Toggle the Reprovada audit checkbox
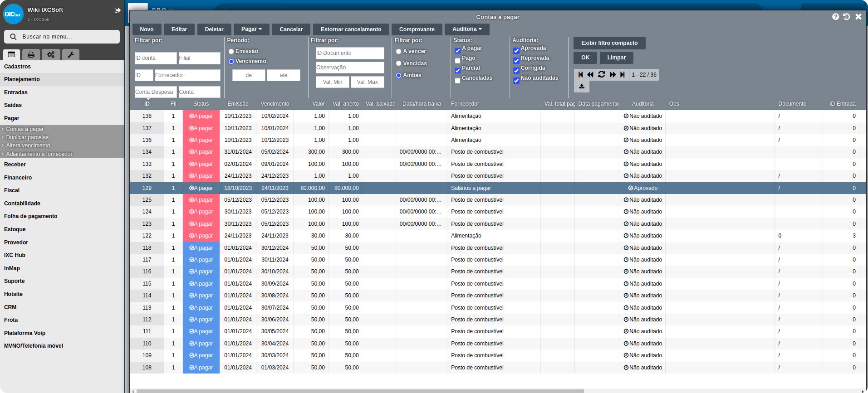Screen dimensions: 868x393 [x=516, y=61]
